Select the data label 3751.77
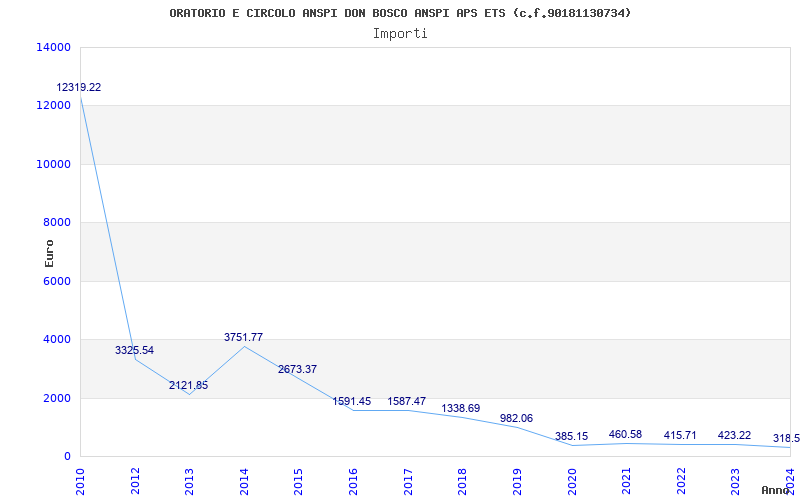 (x=243, y=337)
